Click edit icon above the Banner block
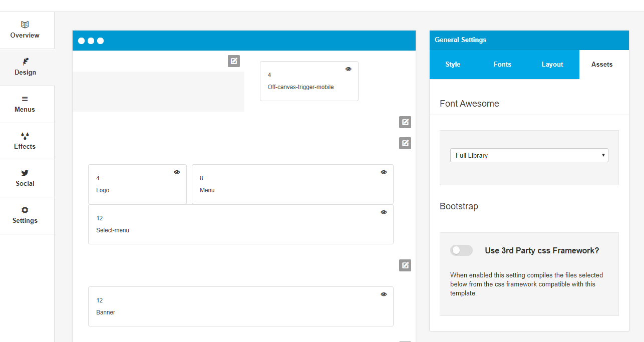 point(405,265)
